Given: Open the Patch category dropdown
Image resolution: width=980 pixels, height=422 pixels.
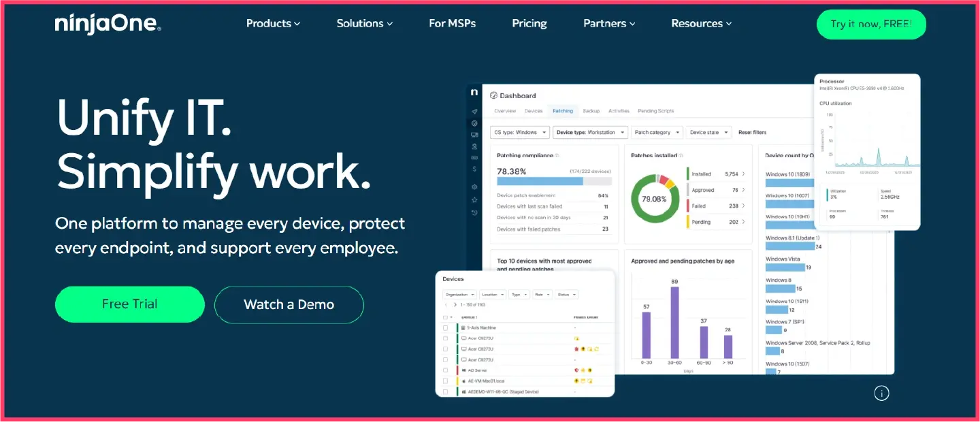Looking at the screenshot, I should pos(656,133).
